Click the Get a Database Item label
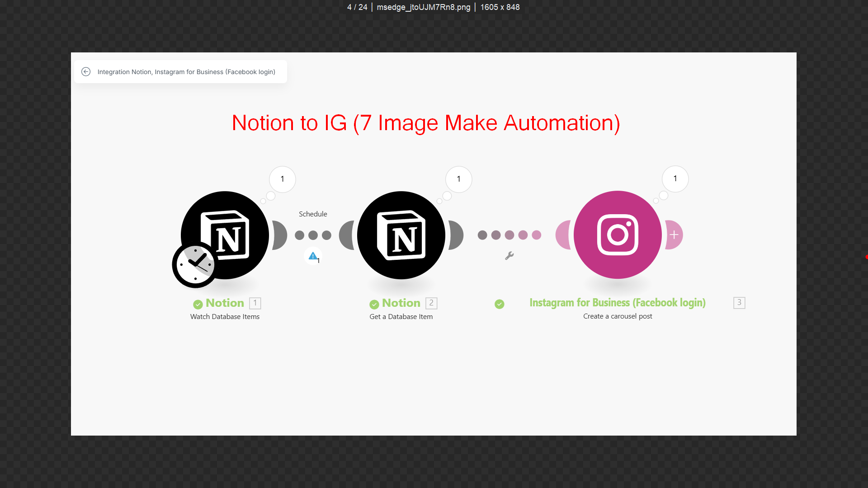868x488 pixels. click(401, 317)
